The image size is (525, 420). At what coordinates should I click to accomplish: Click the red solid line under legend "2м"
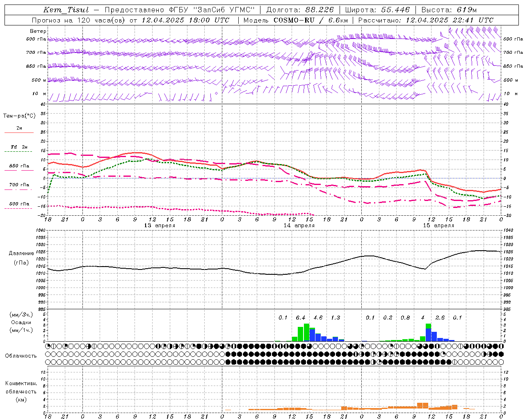[19, 132]
